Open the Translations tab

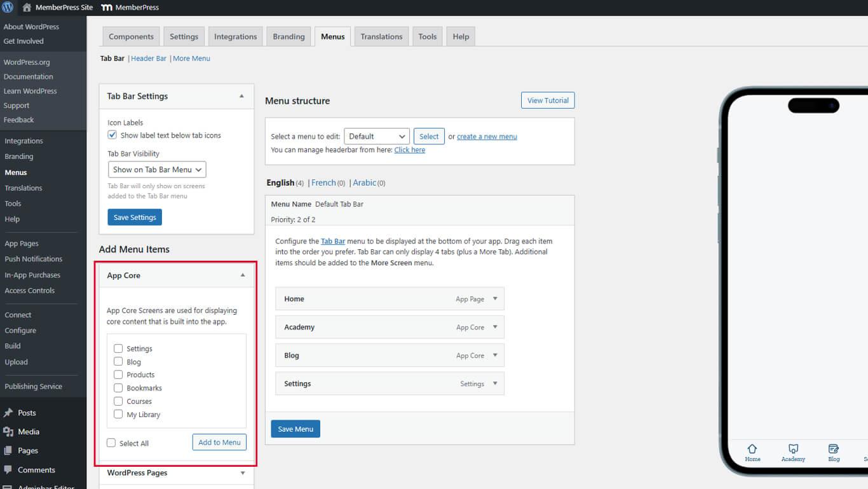tap(381, 37)
